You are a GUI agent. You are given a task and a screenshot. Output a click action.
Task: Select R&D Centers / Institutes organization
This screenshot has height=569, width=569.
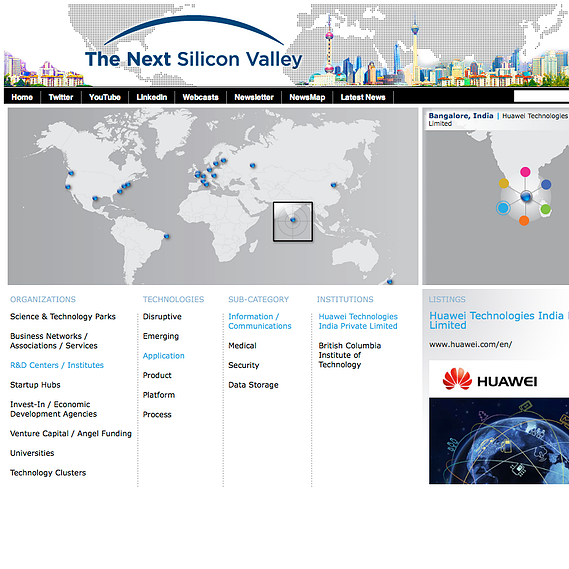(57, 365)
